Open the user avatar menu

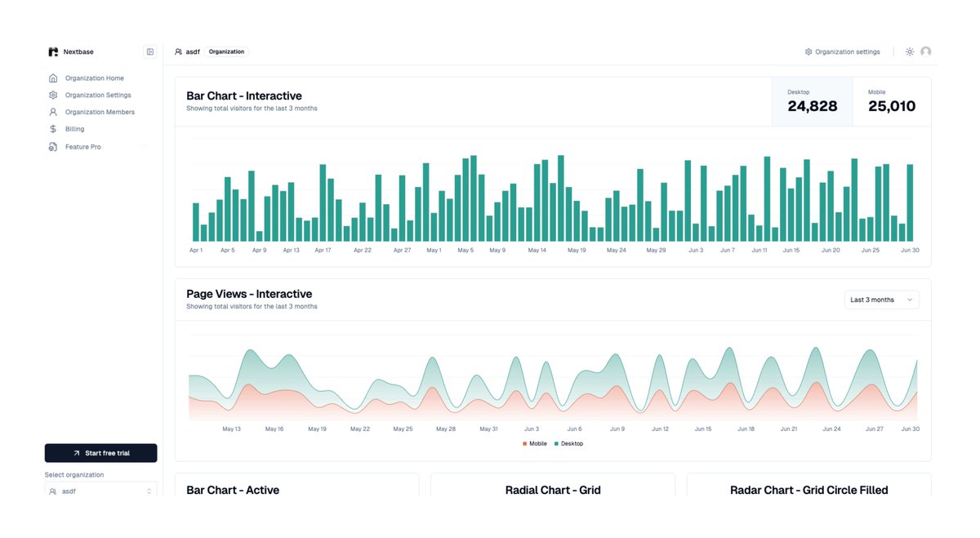click(x=925, y=51)
